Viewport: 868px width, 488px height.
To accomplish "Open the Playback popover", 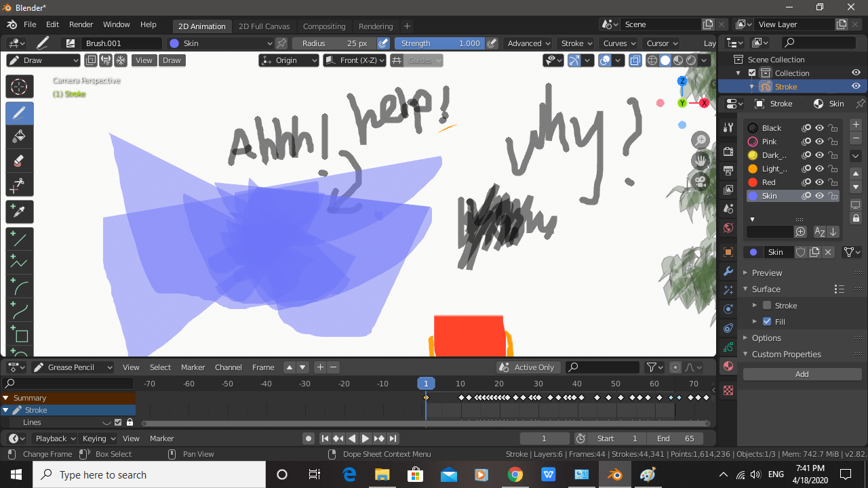I will 55,439.
